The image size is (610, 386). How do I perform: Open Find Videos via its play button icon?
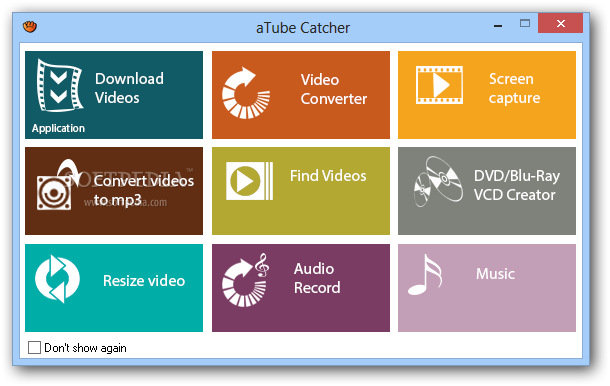point(249,181)
